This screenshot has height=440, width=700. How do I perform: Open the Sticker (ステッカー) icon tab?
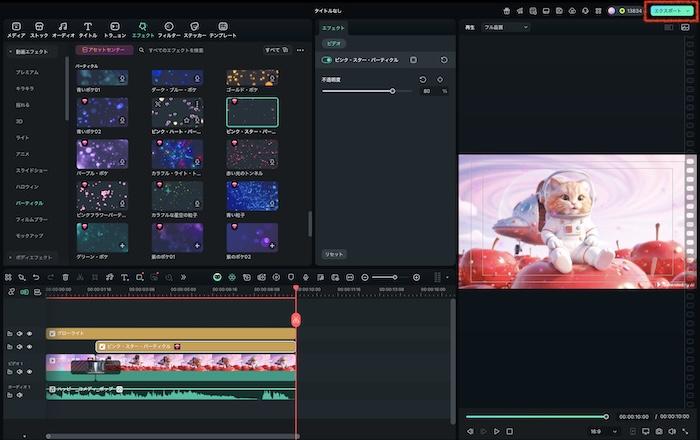(194, 29)
